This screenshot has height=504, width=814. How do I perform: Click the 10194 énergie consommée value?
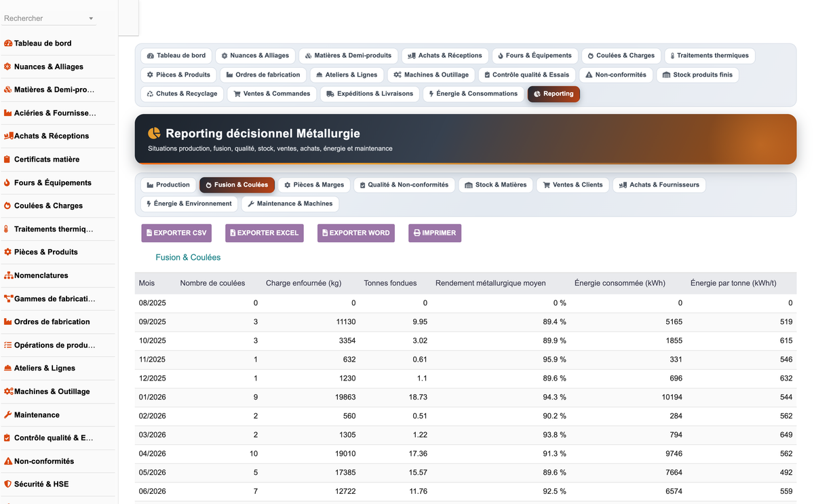[672, 397]
